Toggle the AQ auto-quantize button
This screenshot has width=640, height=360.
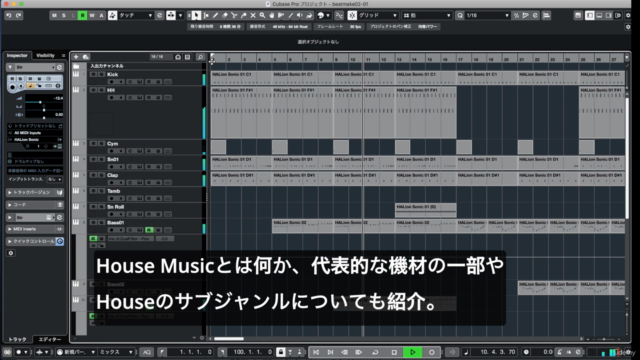tap(147, 352)
